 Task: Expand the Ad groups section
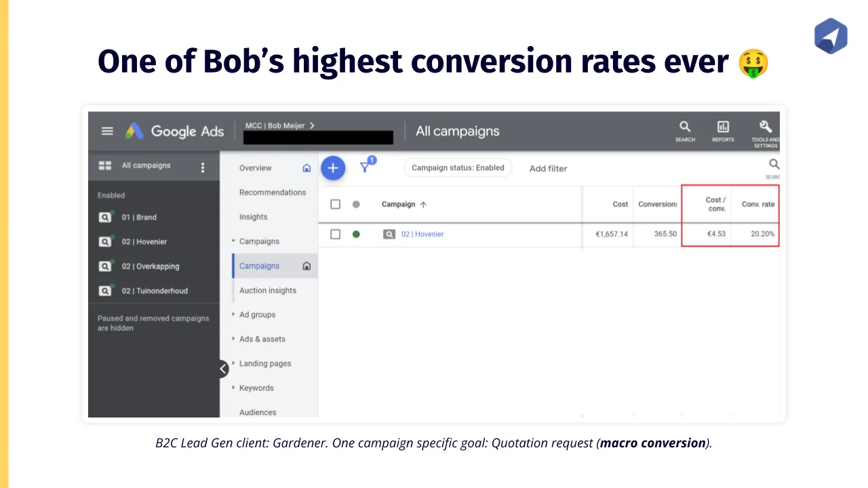[257, 314]
